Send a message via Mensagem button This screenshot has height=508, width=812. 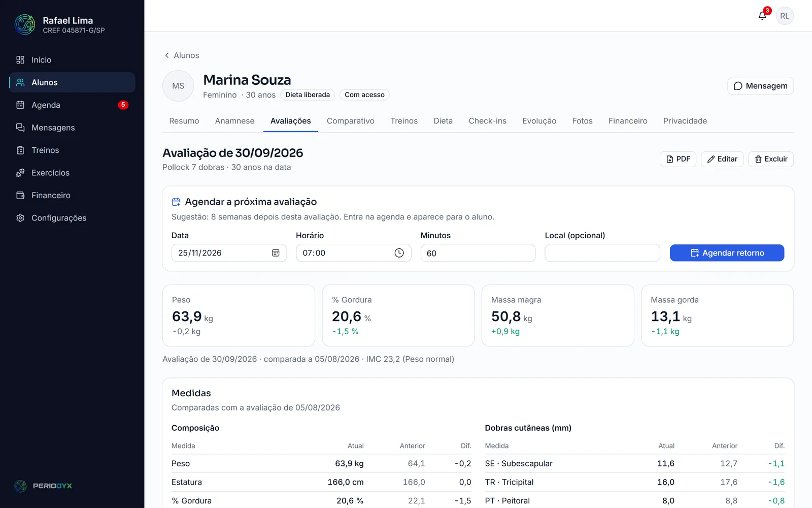coord(760,86)
